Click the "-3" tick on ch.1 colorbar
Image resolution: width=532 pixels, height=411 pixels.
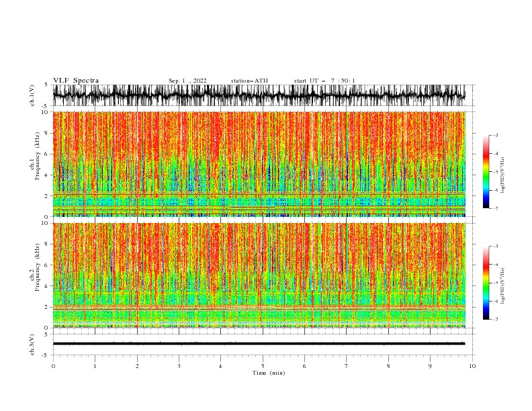tap(495, 135)
